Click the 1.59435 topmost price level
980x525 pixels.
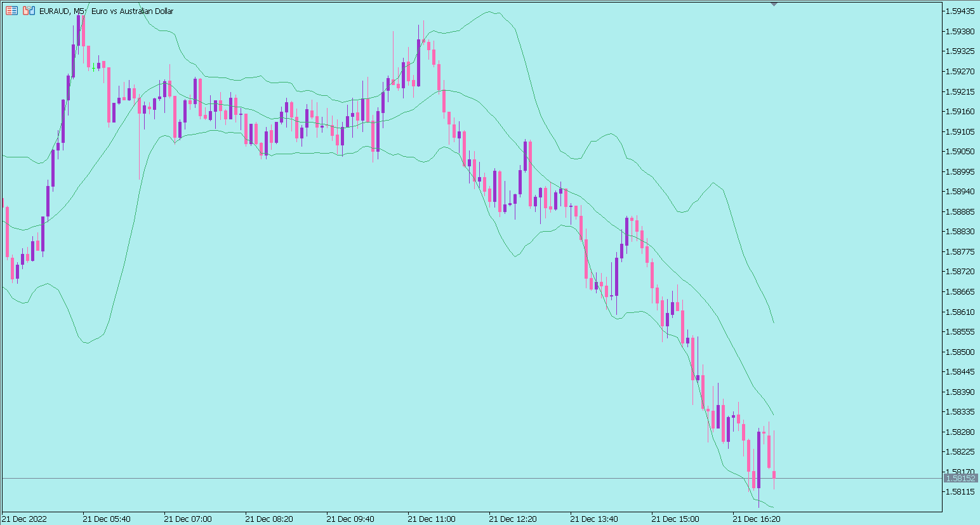[x=958, y=11]
